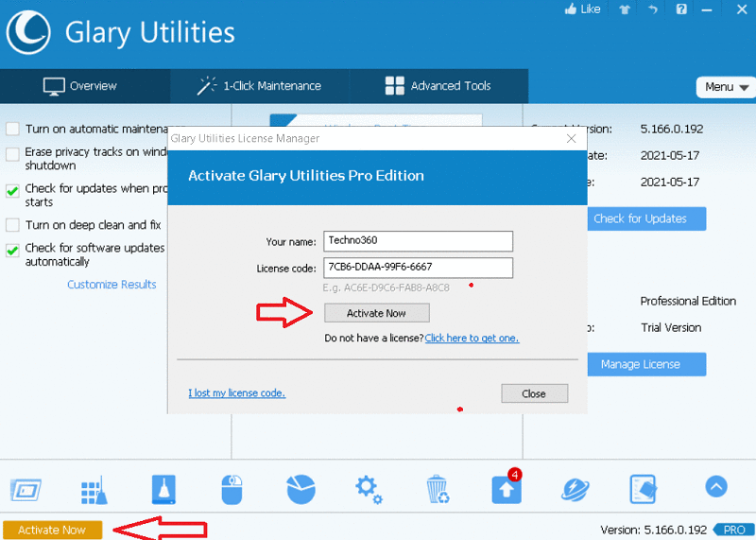This screenshot has height=540, width=756.
Task: Switch to the 1-Click Maintenance tab
Action: (259, 86)
